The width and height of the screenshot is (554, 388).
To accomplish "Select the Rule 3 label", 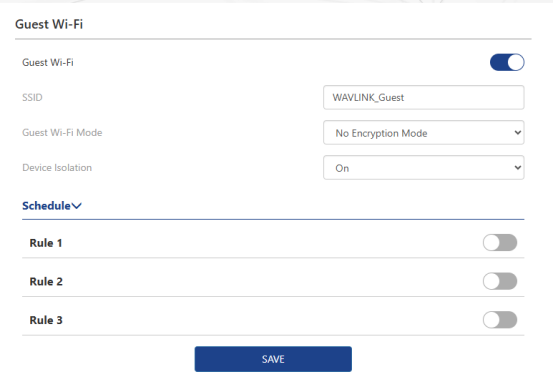I will 46,320.
